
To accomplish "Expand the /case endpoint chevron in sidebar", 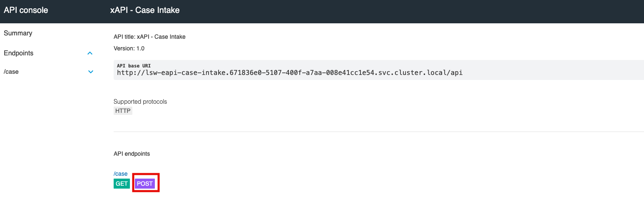I will click(x=91, y=72).
